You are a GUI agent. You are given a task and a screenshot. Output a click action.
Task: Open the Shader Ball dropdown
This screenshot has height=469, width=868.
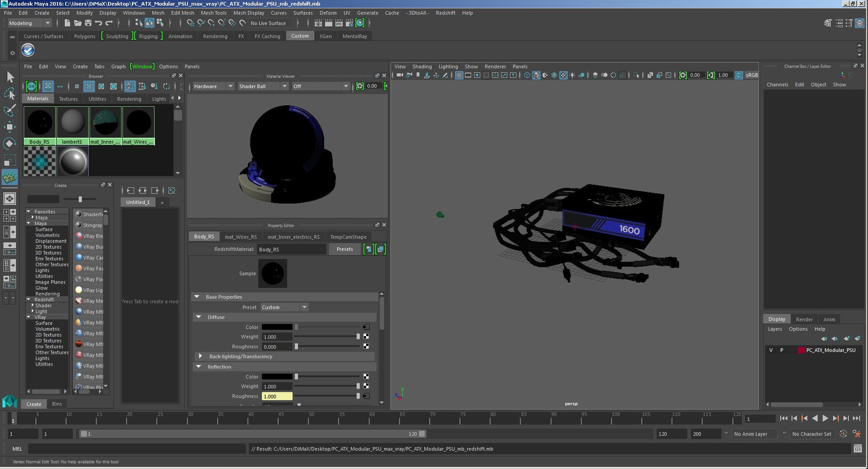click(263, 86)
